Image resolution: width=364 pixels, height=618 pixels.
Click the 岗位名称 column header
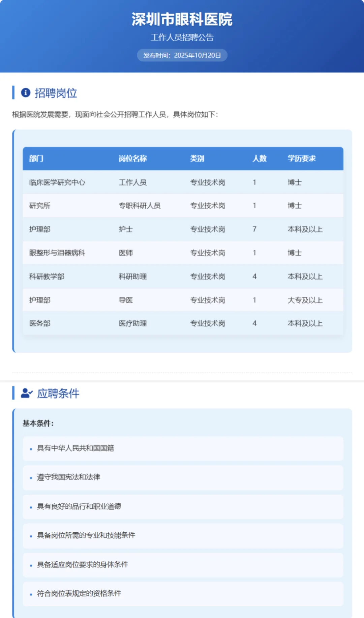[x=133, y=158]
